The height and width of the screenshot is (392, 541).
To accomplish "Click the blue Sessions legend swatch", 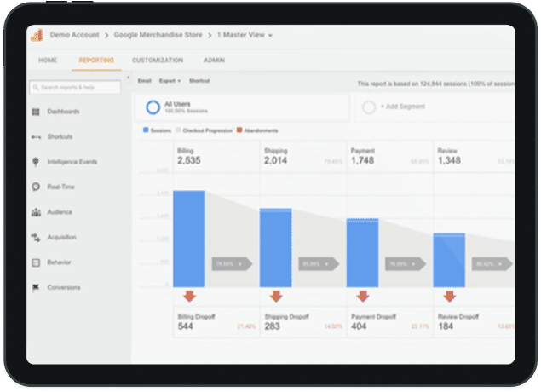I will click(x=146, y=130).
